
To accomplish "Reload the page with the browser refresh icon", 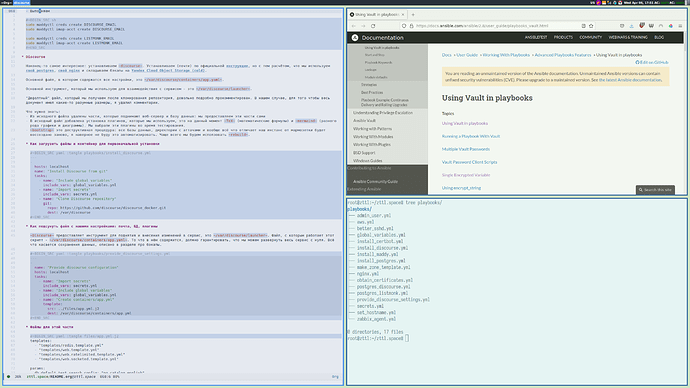I will (x=373, y=26).
